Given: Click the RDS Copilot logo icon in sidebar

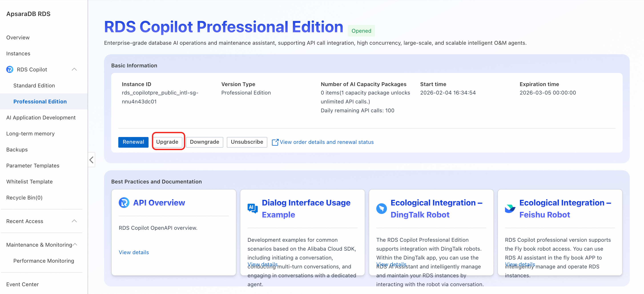Looking at the screenshot, I should pyautogui.click(x=10, y=70).
